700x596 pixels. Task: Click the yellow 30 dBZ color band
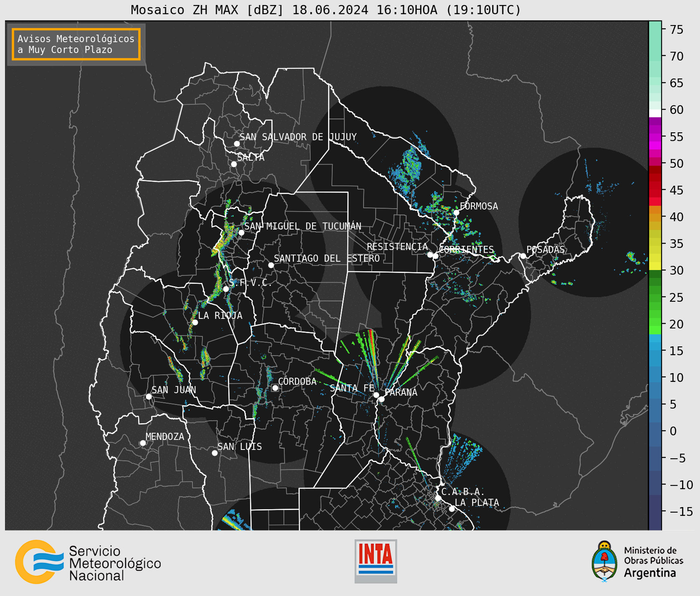(655, 266)
